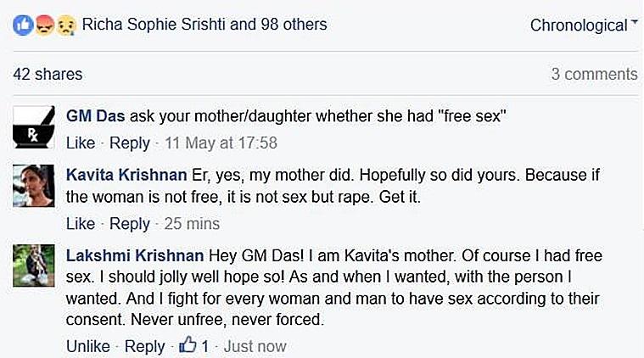
Task: Open GM Das profile name link
Action: point(96,115)
